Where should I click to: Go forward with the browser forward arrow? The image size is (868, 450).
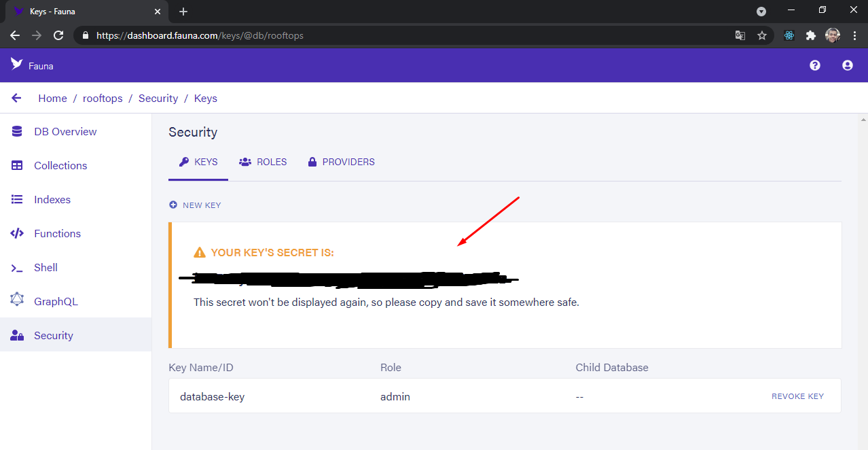tap(37, 35)
